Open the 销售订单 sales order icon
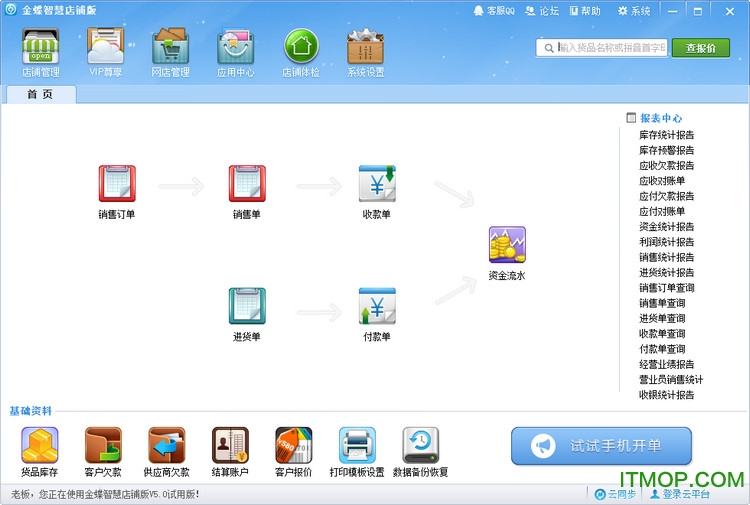Viewport: 750px width, 505px height. pyautogui.click(x=117, y=184)
